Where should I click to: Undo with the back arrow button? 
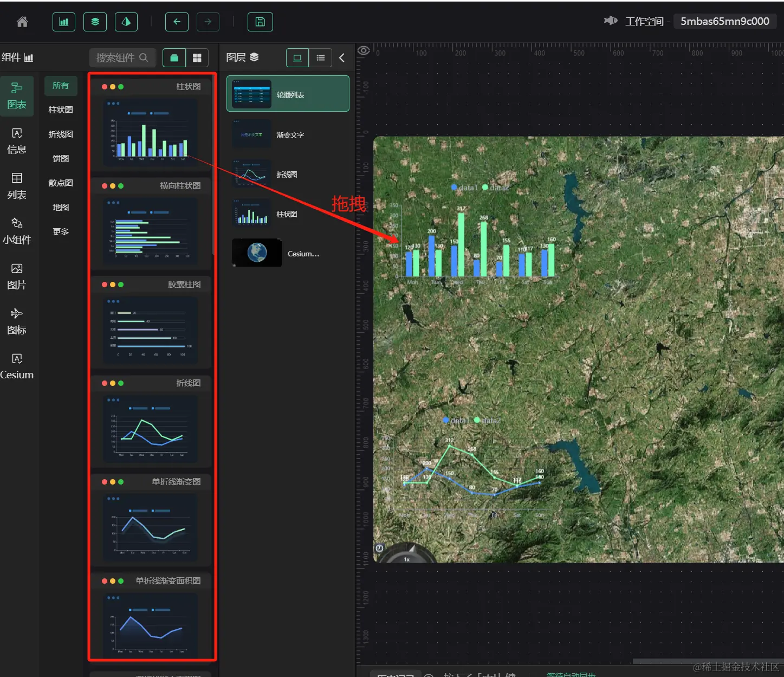pyautogui.click(x=177, y=22)
